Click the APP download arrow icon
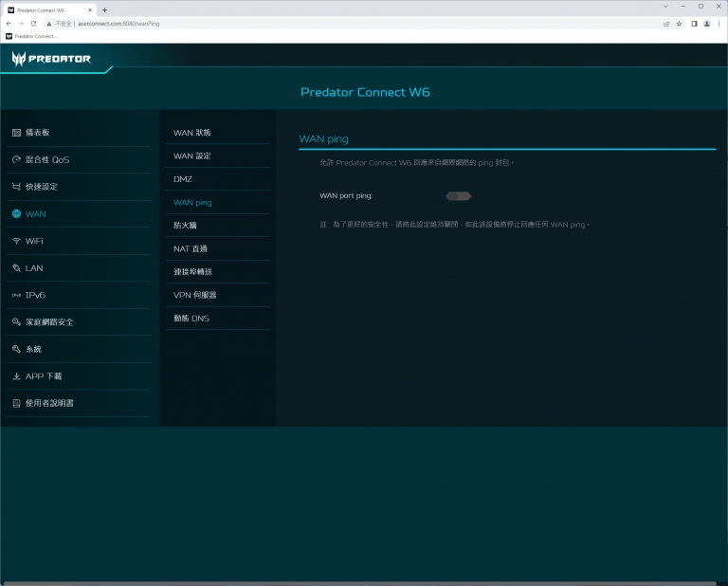Screen dimensions: 728x586 pos(16,376)
